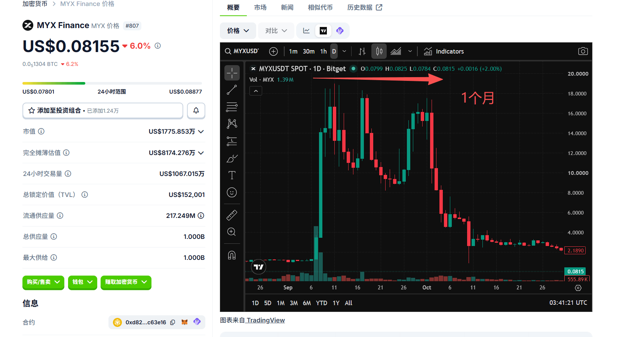This screenshot has width=644, height=337.
Task: Select the bars chart style
Action: coord(362,51)
